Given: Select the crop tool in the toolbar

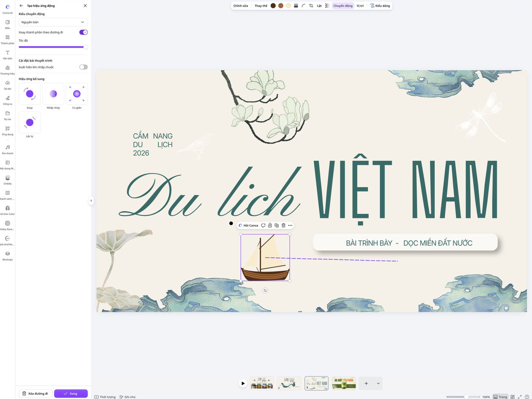Looking at the screenshot, I should pos(311,6).
